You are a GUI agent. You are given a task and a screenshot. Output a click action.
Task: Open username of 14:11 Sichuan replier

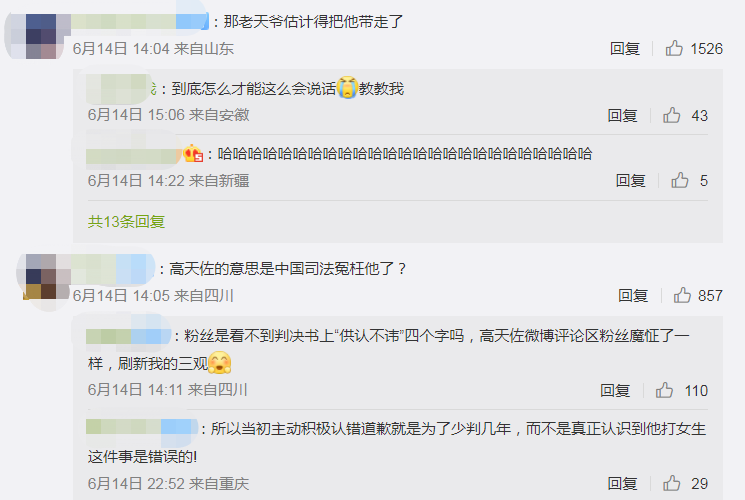[128, 336]
